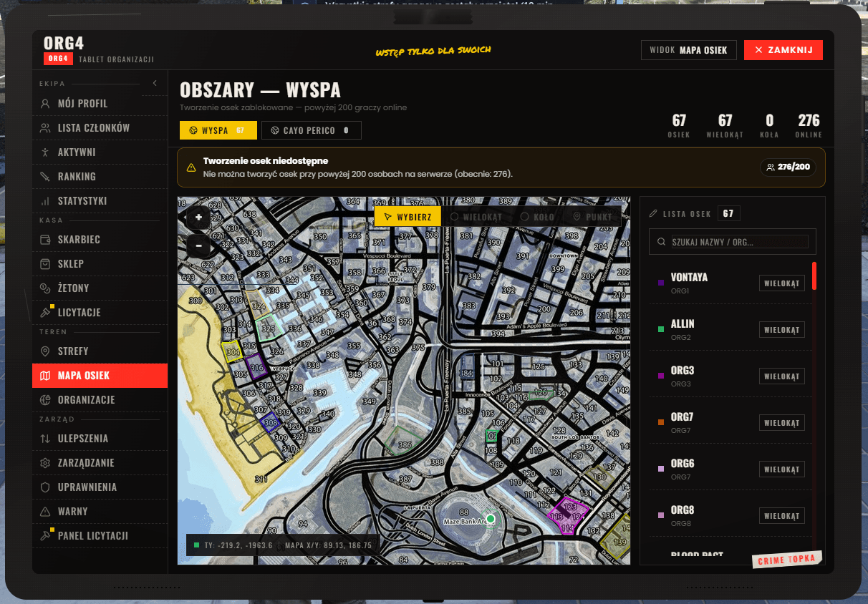Click the yellow warning triangle icon

pos(191,167)
